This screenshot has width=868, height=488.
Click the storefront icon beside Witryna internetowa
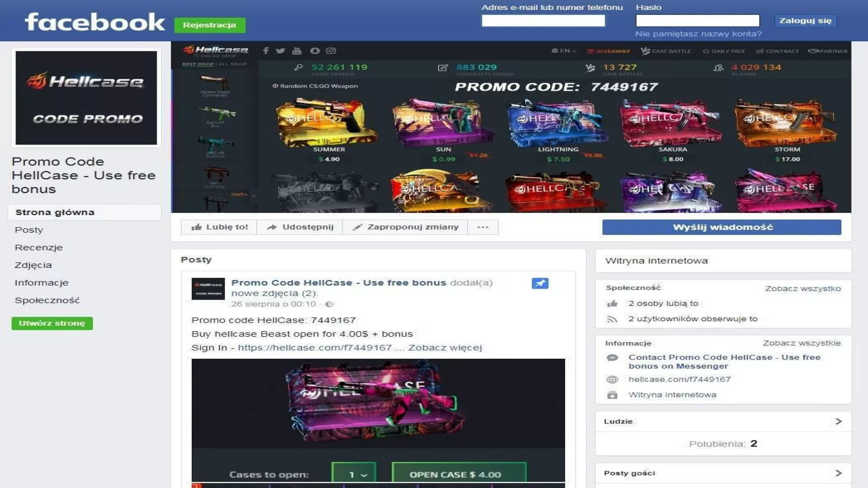tap(612, 395)
